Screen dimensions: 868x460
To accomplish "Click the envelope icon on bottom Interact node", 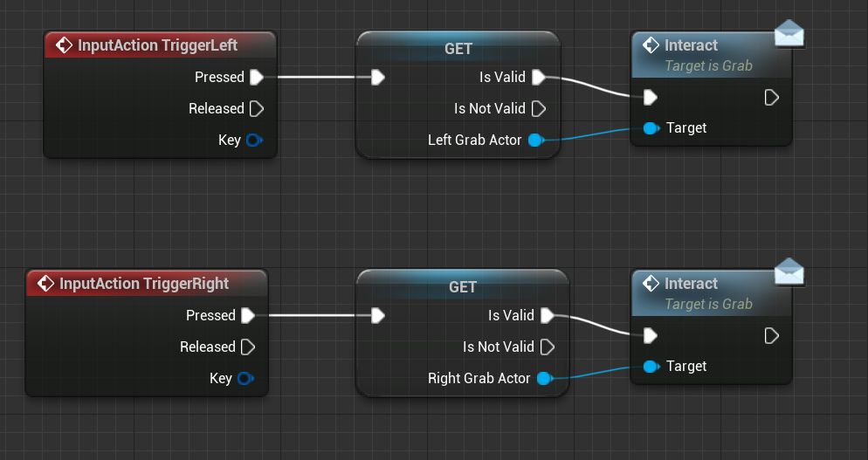I will [x=789, y=272].
